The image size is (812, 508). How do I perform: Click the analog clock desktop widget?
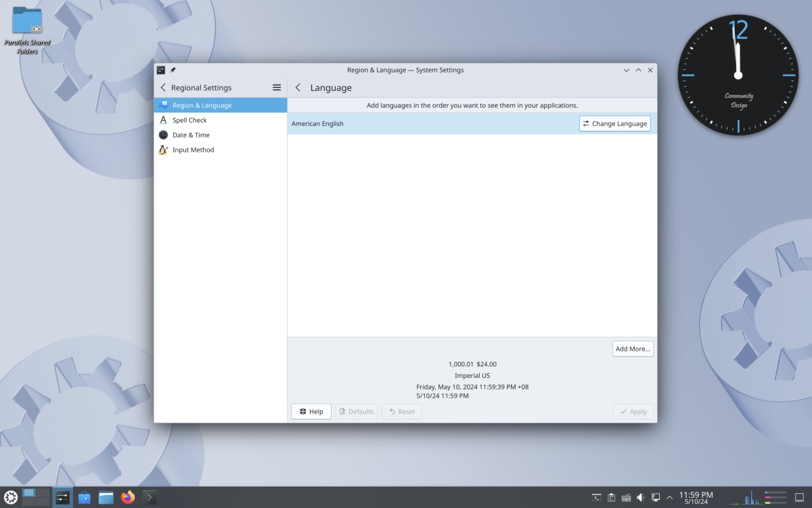pos(738,75)
